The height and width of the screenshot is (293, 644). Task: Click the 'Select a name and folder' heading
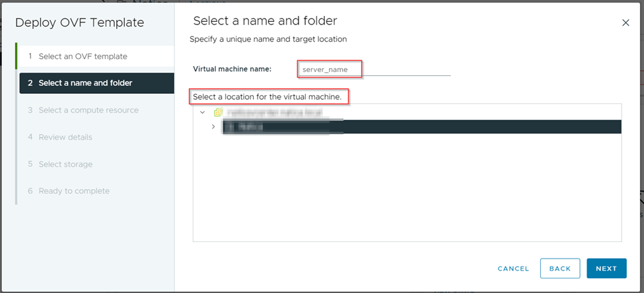(x=265, y=22)
